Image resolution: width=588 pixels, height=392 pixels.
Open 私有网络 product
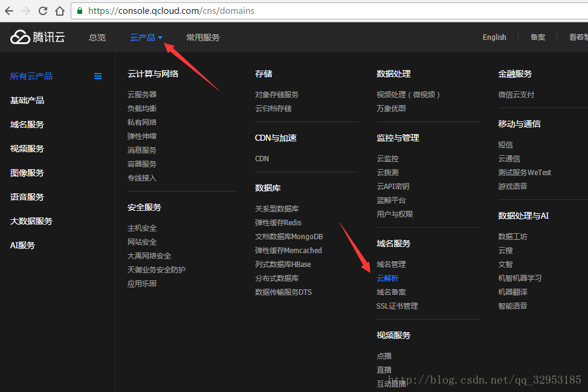pyautogui.click(x=142, y=122)
